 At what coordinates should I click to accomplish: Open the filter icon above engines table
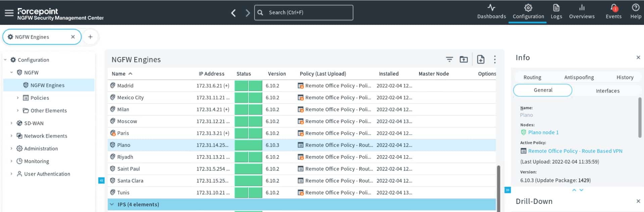point(449,59)
